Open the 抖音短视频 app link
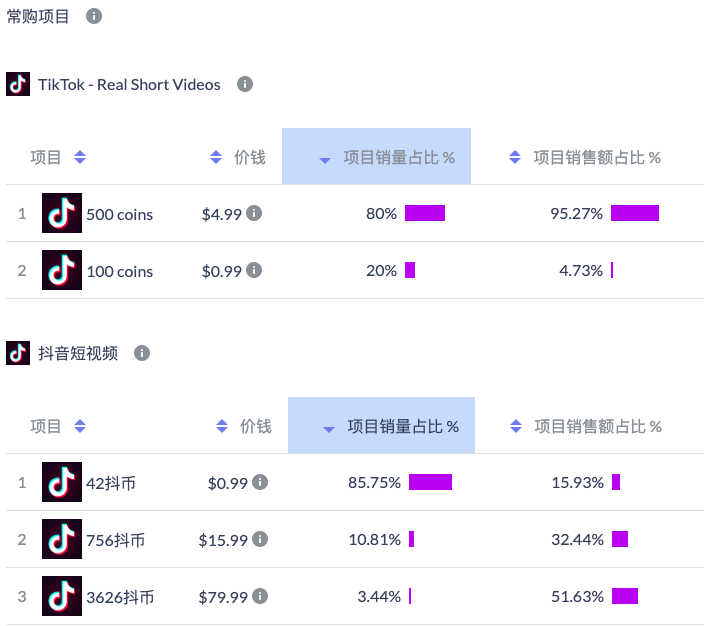This screenshot has height=626, width=704. click(78, 353)
